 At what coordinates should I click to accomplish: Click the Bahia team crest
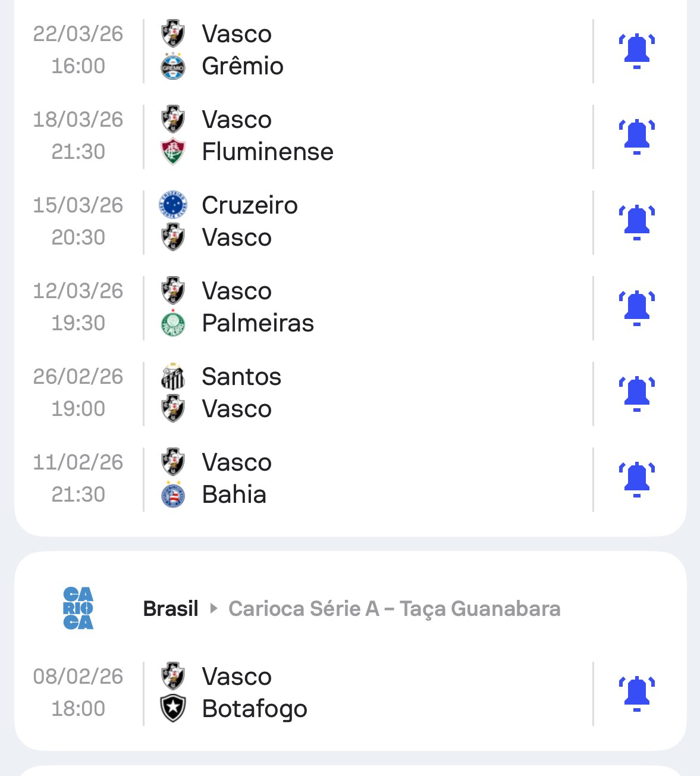tap(173, 495)
